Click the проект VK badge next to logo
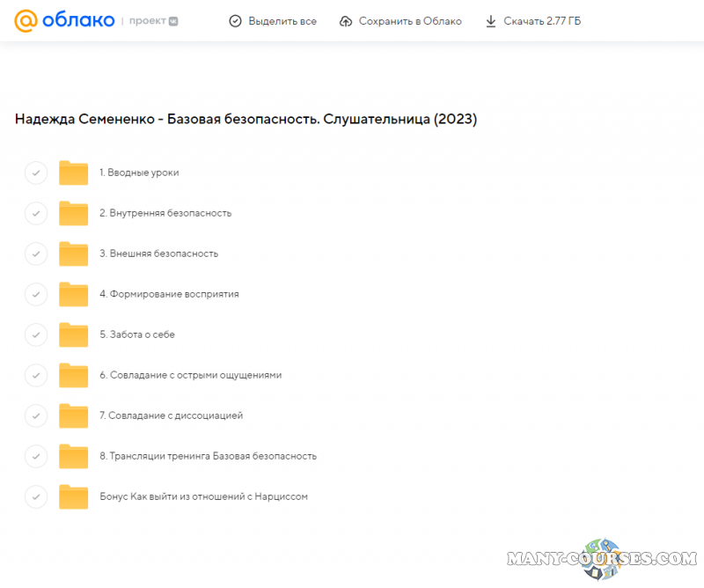Viewport: 704px width, 588px height. pos(160,20)
